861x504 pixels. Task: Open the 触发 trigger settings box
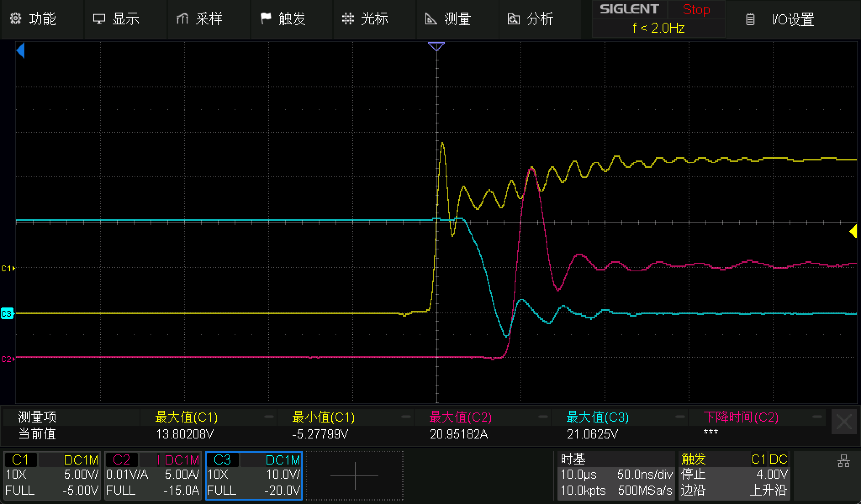pyautogui.click(x=734, y=475)
